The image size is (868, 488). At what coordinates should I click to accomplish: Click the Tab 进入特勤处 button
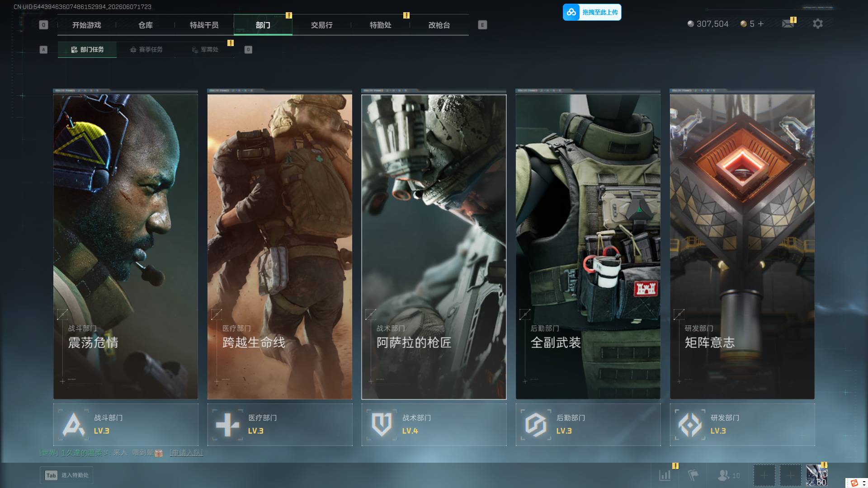(x=66, y=475)
